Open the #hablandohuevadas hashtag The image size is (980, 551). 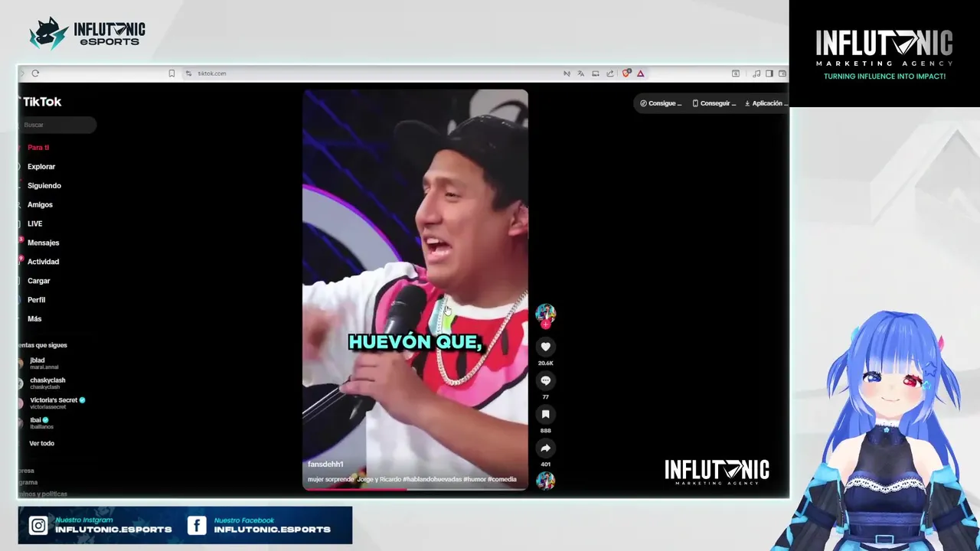(x=432, y=480)
